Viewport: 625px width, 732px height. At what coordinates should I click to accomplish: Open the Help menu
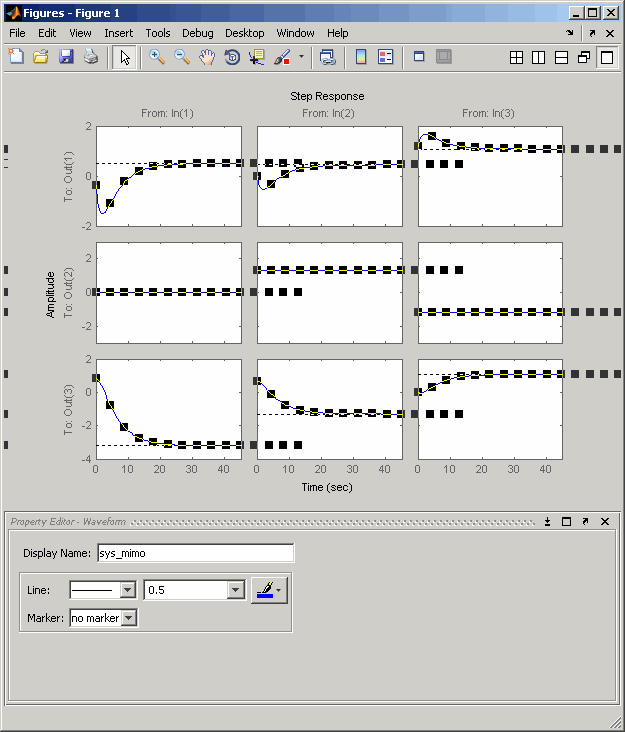click(337, 33)
